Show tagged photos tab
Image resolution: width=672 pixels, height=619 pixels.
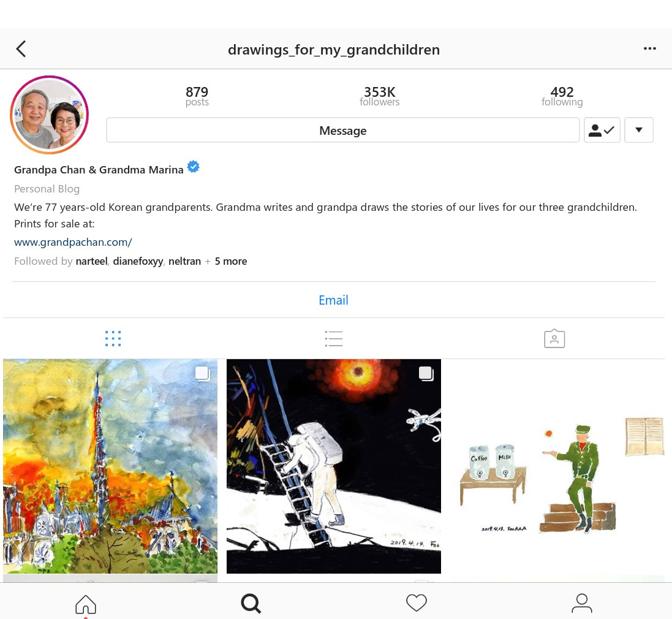pyautogui.click(x=554, y=339)
